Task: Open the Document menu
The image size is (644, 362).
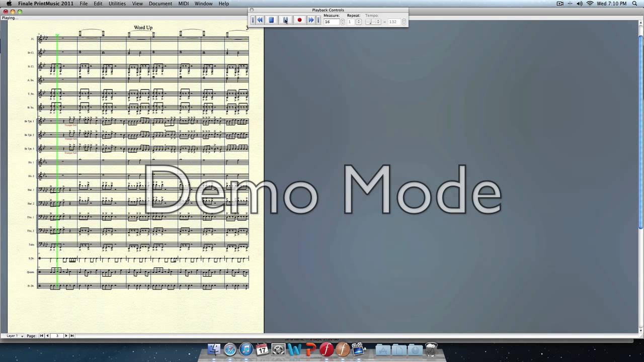Action: pyautogui.click(x=160, y=4)
